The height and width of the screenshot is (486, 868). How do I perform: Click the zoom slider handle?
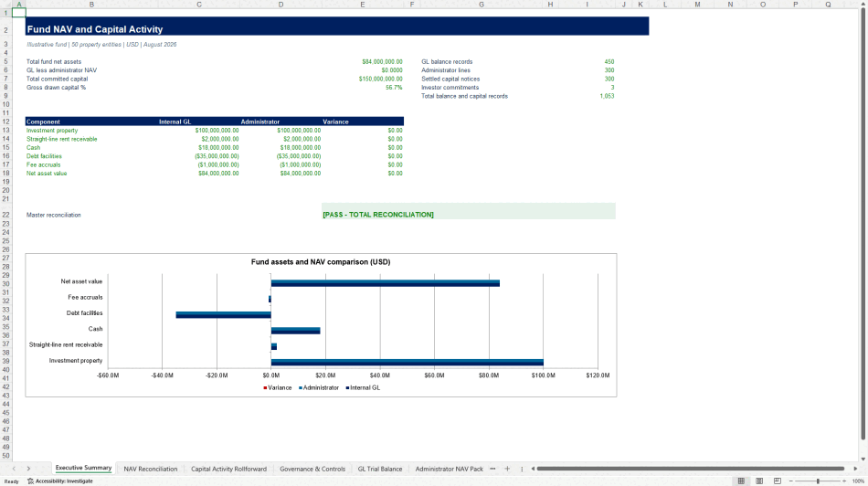818,481
